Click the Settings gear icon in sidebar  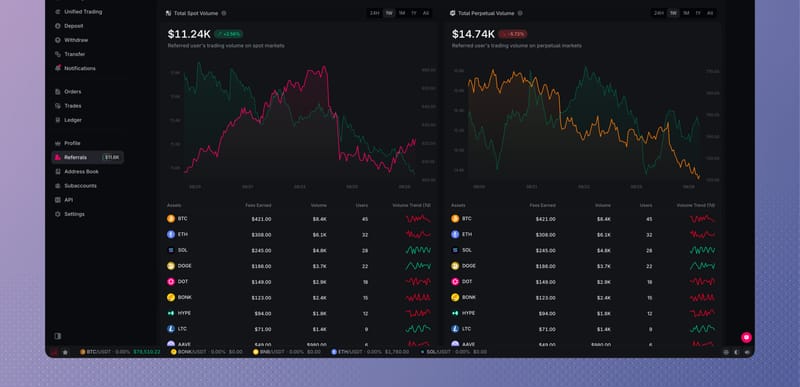(x=58, y=214)
